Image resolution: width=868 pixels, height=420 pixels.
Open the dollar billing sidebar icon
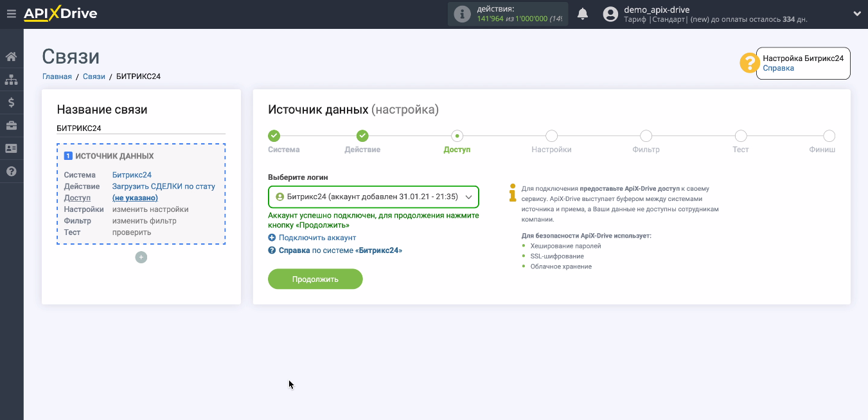(12, 102)
